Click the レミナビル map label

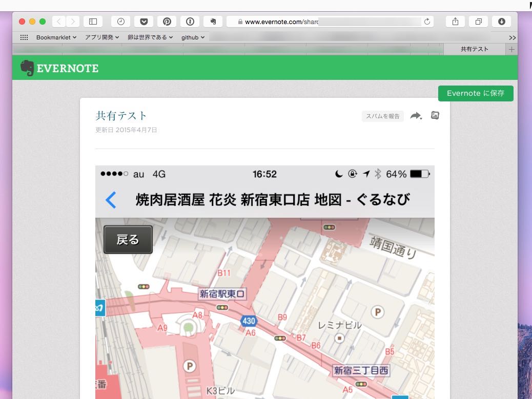(339, 325)
